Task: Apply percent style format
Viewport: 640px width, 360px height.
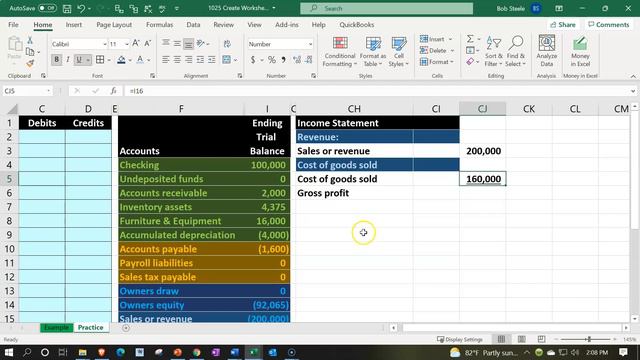Action: click(272, 60)
